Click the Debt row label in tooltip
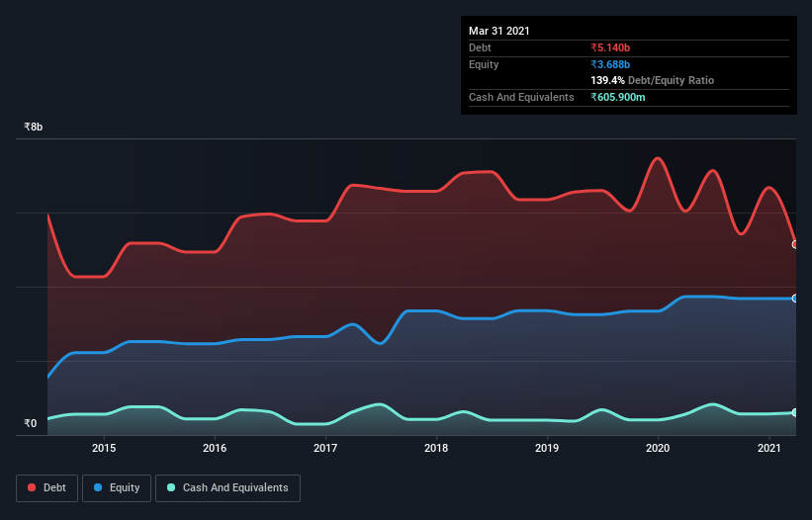Screen dimensions: 812x520 click(x=480, y=48)
